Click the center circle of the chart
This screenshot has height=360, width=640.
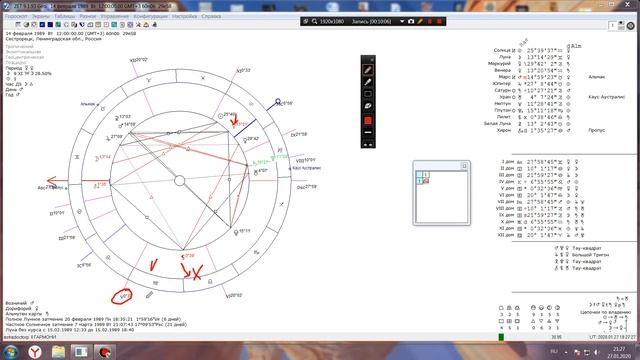(180, 180)
